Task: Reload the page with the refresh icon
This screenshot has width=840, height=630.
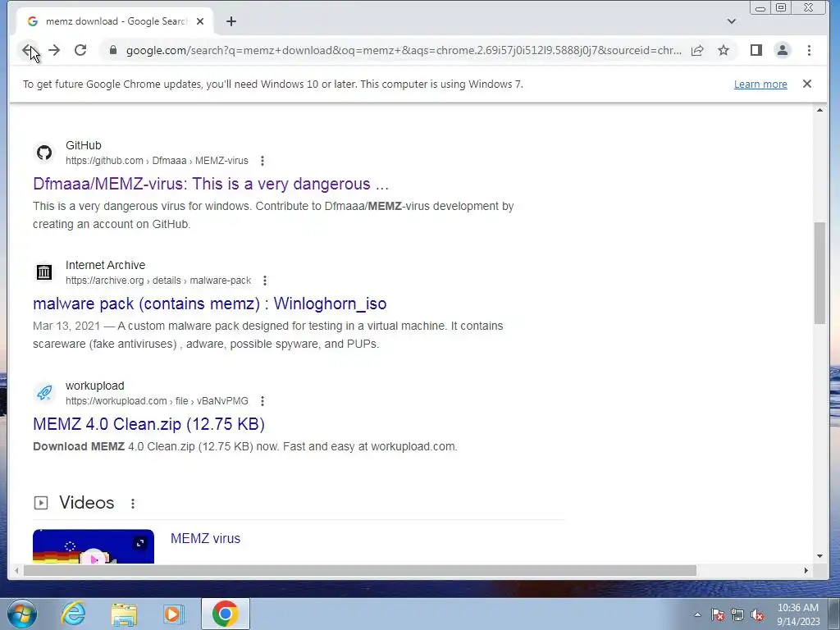Action: 80,50
